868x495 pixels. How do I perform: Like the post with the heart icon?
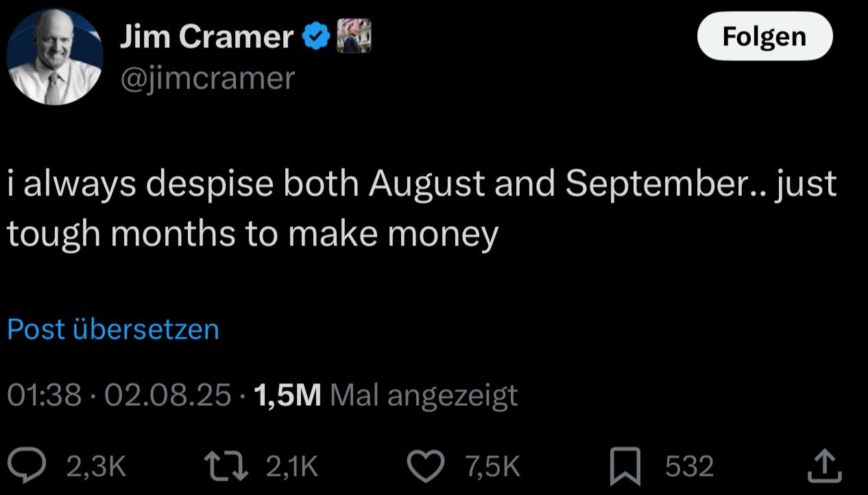tap(426, 467)
